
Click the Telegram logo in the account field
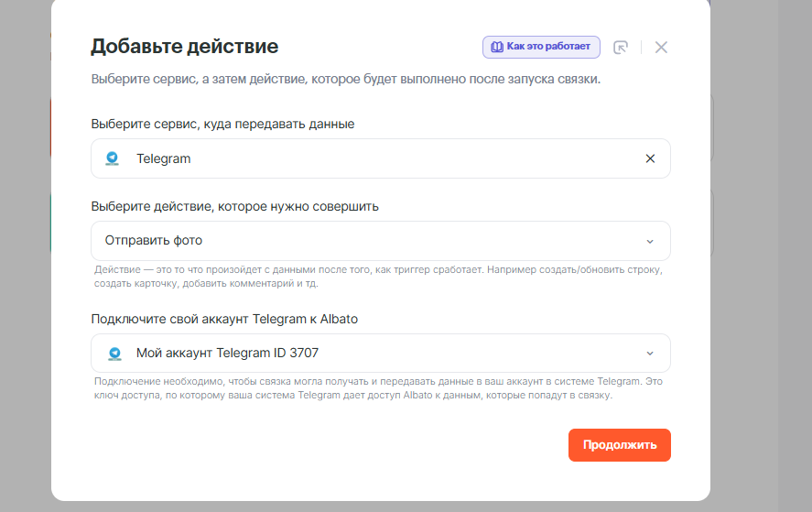tap(114, 353)
